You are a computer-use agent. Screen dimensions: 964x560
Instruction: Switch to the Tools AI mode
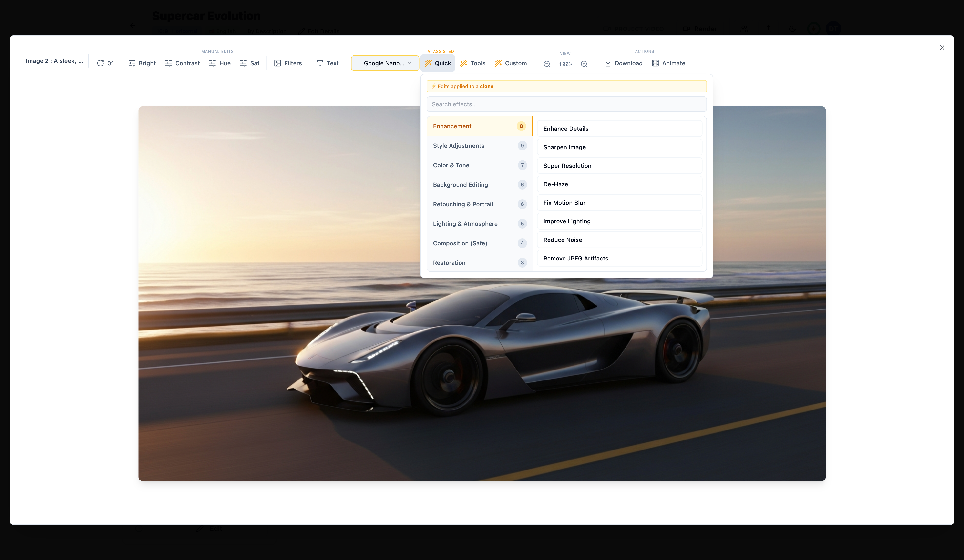(x=472, y=63)
